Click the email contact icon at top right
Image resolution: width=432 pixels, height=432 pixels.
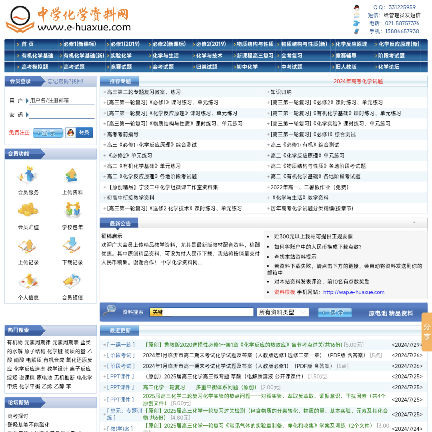[357, 15]
